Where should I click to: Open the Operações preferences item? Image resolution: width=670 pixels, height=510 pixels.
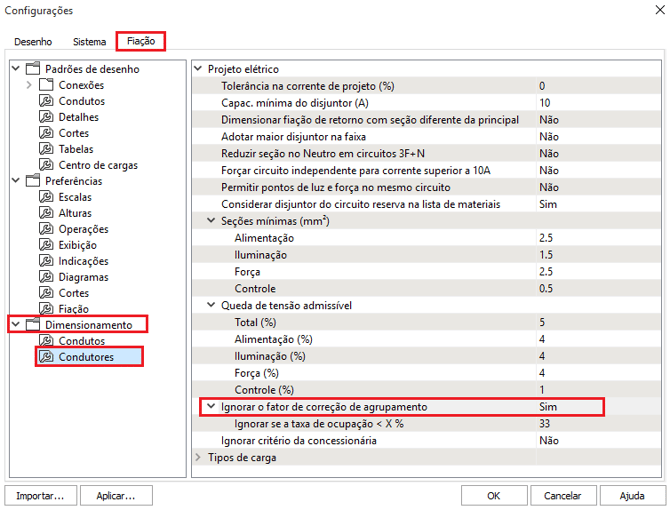pyautogui.click(x=83, y=229)
